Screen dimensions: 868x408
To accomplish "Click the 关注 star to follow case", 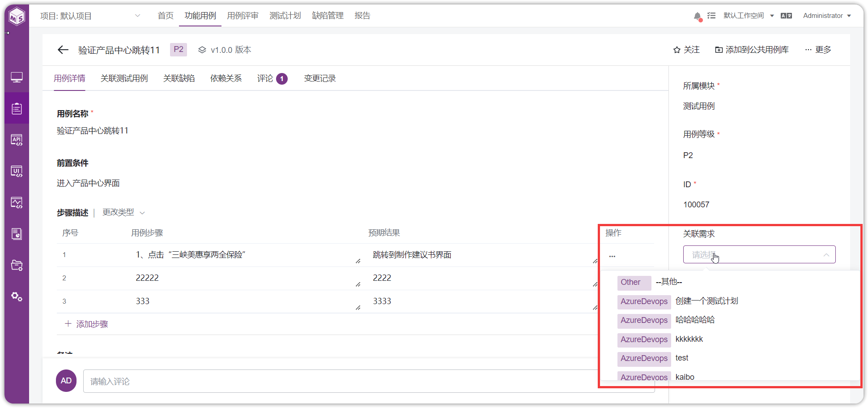I will pos(686,50).
